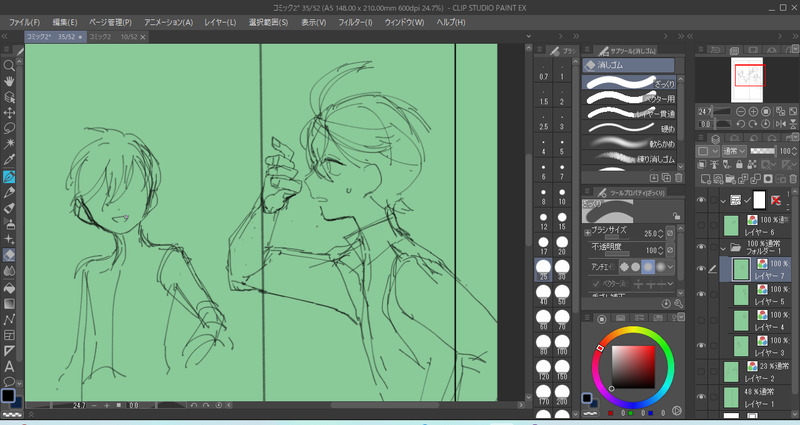
Task: Adjust brush size stepper arrows
Action: (661, 234)
